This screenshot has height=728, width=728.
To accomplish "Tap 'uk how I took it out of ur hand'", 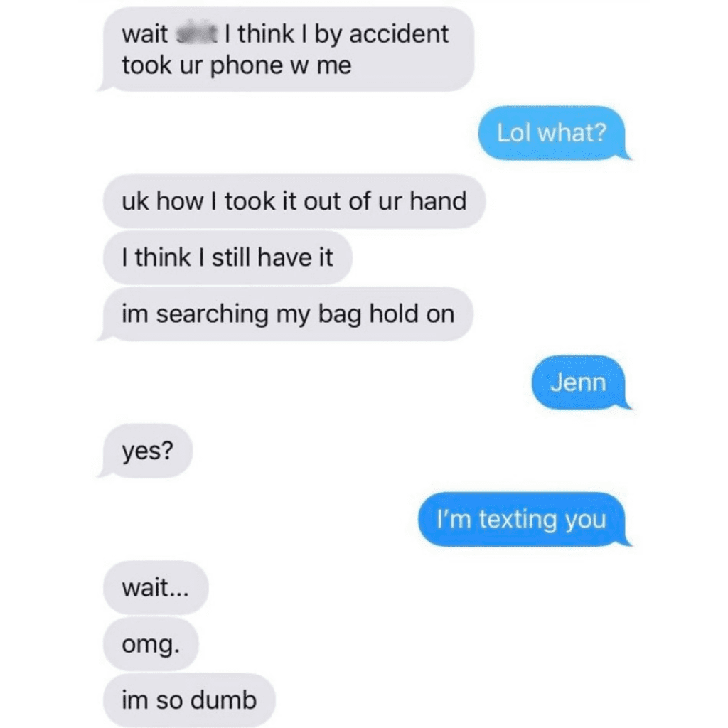I will click(x=294, y=201).
